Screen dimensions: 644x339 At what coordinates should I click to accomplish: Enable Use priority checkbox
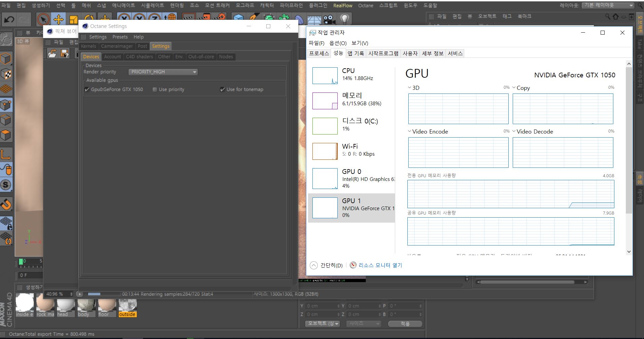[x=155, y=89]
